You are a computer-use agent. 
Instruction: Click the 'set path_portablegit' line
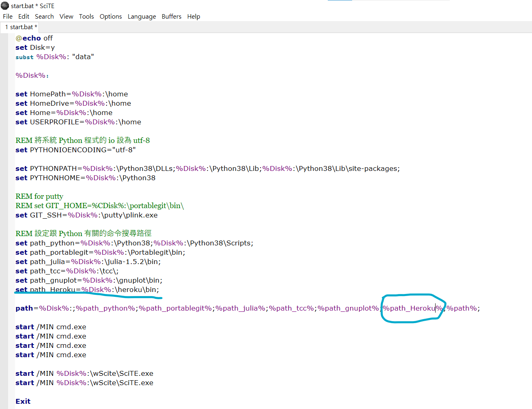[100, 252]
